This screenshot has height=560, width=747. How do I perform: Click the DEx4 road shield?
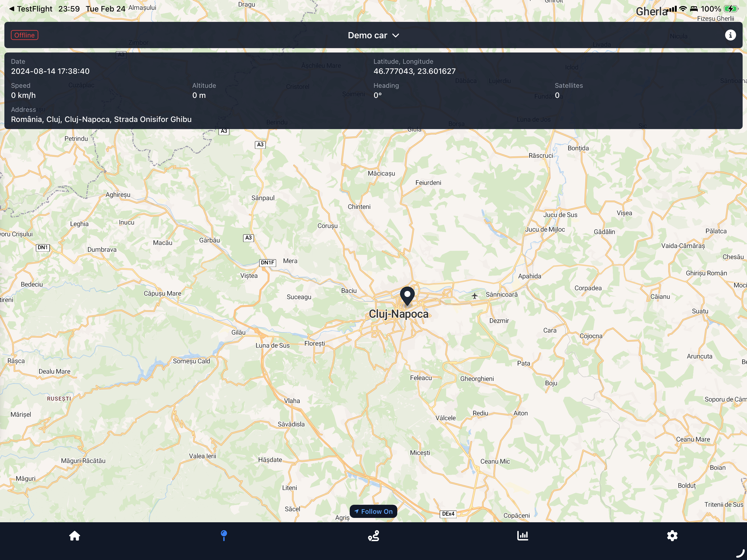pos(448,514)
